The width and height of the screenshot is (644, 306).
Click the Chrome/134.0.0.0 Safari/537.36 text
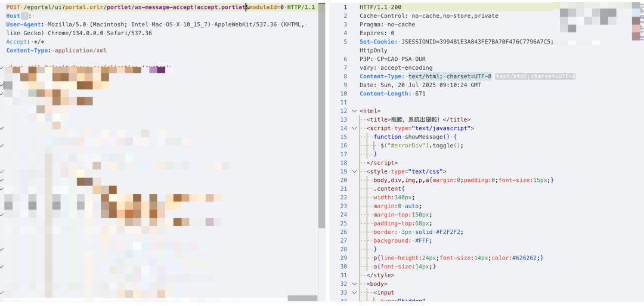pyautogui.click(x=100, y=33)
